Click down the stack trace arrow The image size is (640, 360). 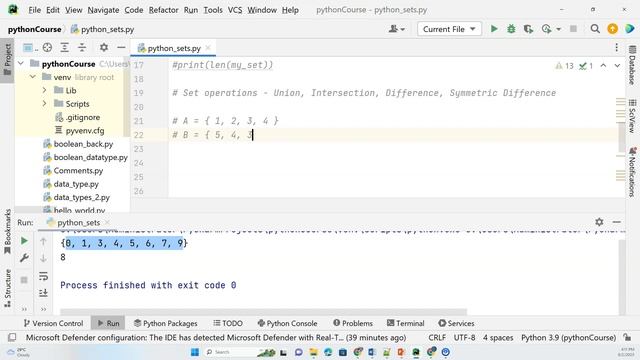(x=43, y=258)
